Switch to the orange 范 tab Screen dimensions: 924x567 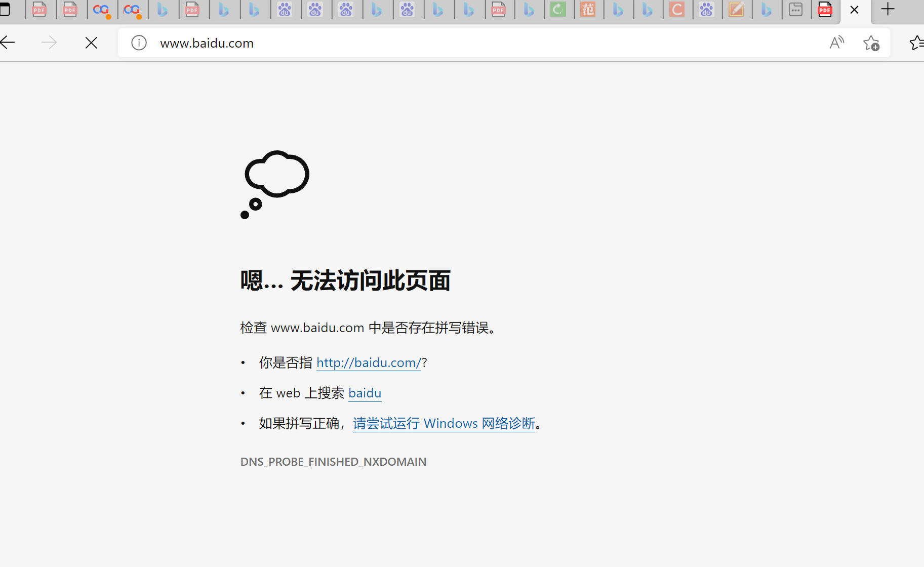point(588,9)
